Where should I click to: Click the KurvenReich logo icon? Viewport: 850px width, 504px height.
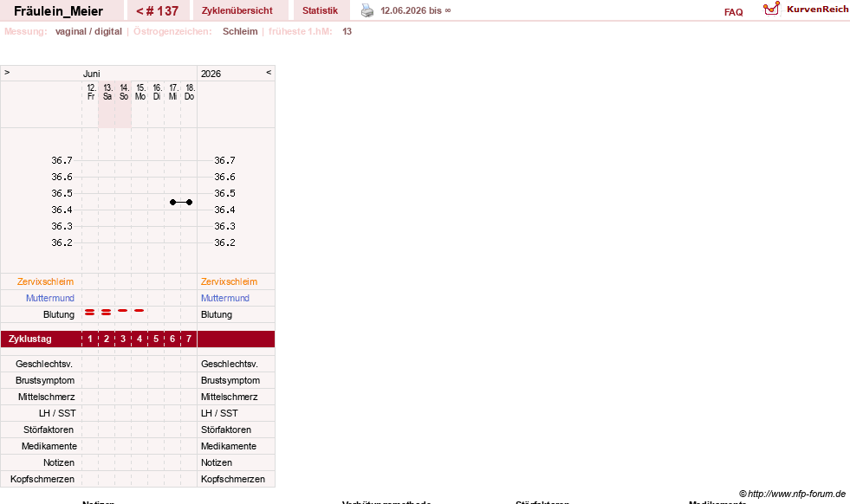tap(771, 9)
